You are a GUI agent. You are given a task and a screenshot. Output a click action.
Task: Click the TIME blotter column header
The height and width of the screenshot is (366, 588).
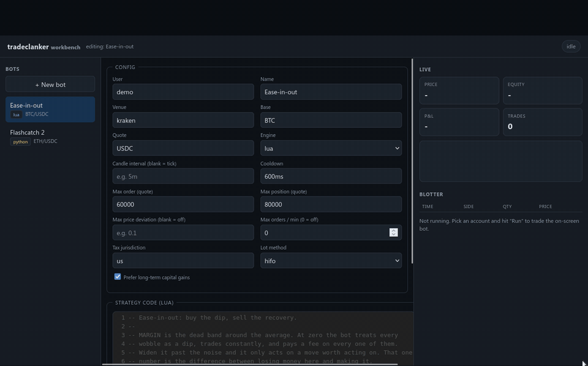coord(428,206)
